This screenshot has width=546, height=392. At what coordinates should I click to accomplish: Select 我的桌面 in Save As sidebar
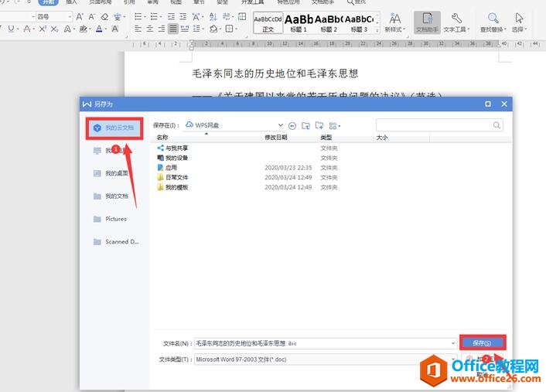click(111, 173)
